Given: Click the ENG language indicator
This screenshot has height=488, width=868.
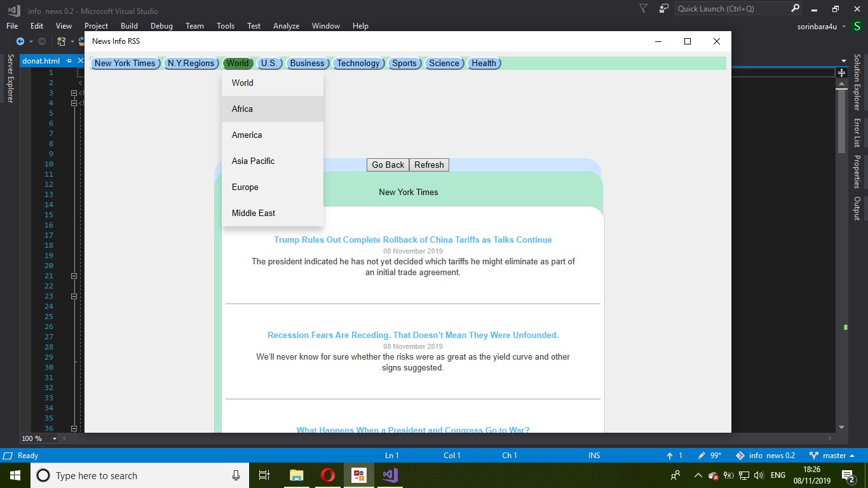Looking at the screenshot, I should (778, 475).
